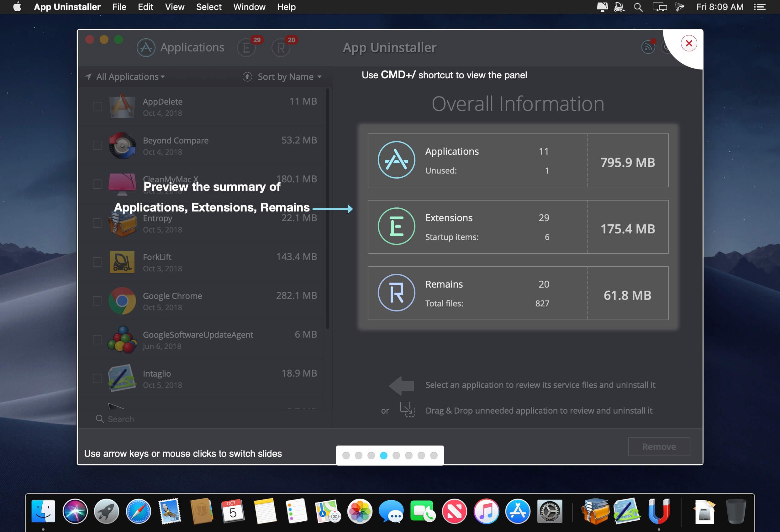This screenshot has height=532, width=780.
Task: Toggle checkbox for Intaglio app
Action: tap(97, 379)
